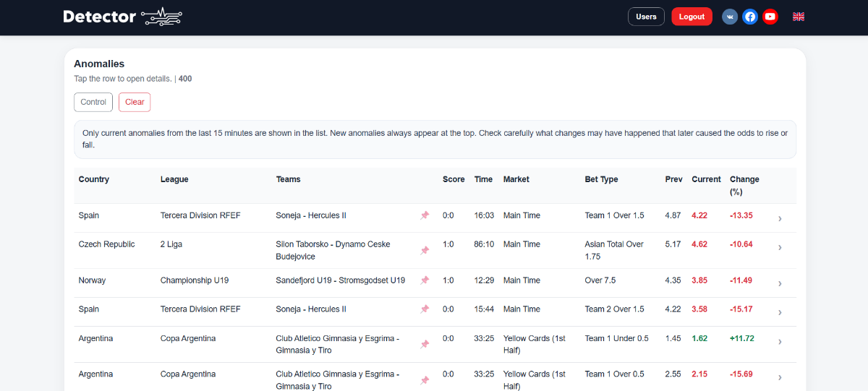Screen dimensions: 868x391
Task: Open the YouTube channel icon
Action: tap(770, 17)
